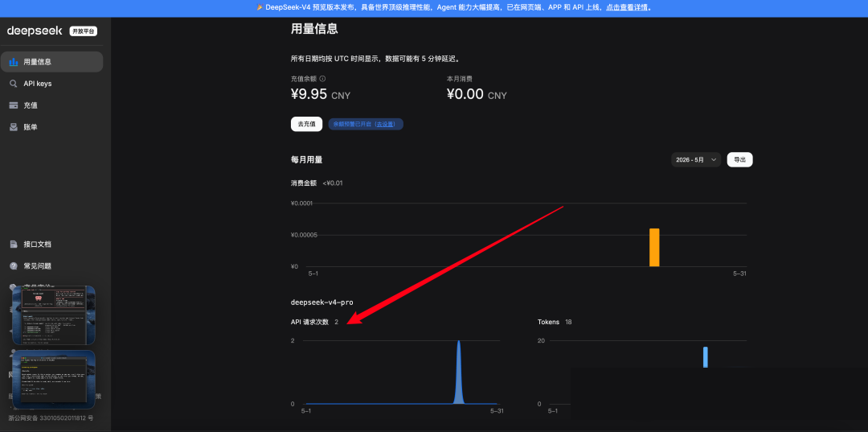Click the 浙公网安备 33010502011812 号 footer text

tap(51, 418)
